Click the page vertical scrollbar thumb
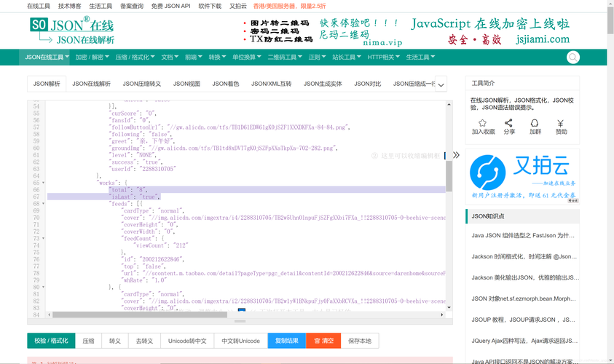 pyautogui.click(x=610, y=20)
